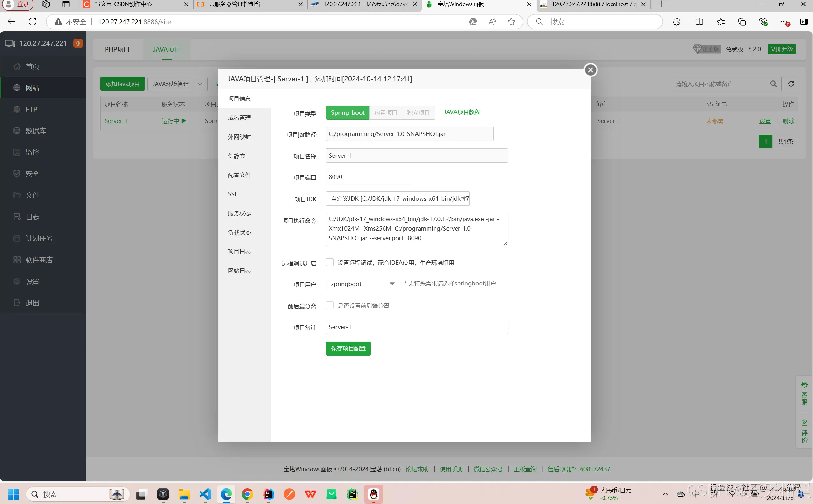This screenshot has width=813, height=504.
Task: Close the JAVA project management dialog
Action: coord(590,70)
